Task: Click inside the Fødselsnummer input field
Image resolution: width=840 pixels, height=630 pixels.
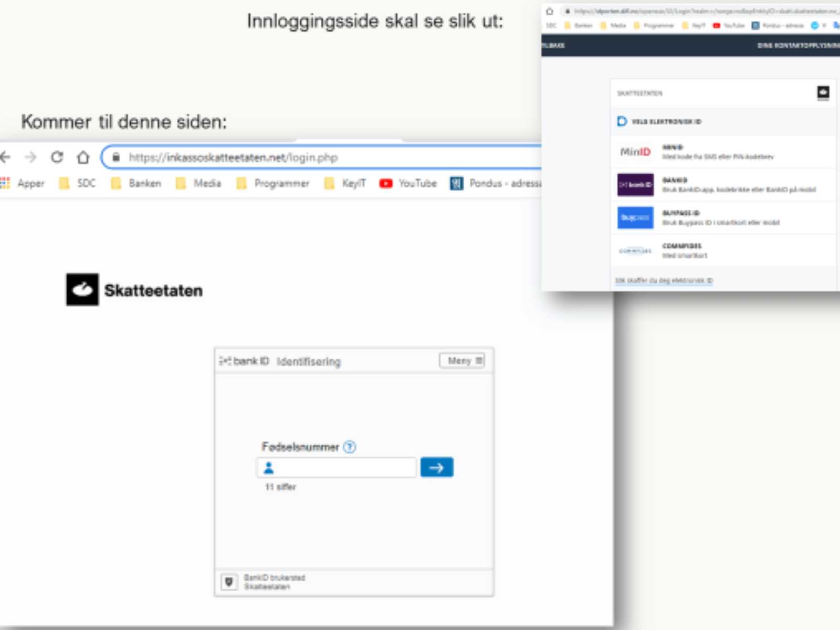Action: (339, 467)
